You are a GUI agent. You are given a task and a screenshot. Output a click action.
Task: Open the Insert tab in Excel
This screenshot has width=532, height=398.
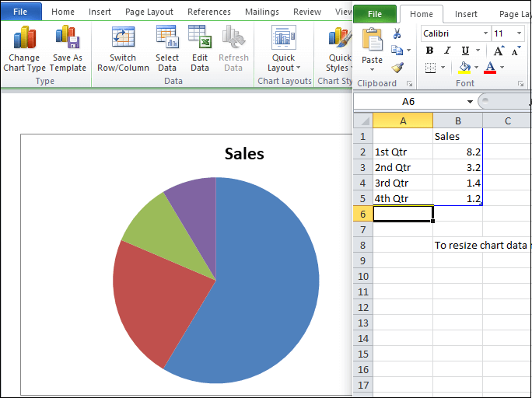coord(466,14)
